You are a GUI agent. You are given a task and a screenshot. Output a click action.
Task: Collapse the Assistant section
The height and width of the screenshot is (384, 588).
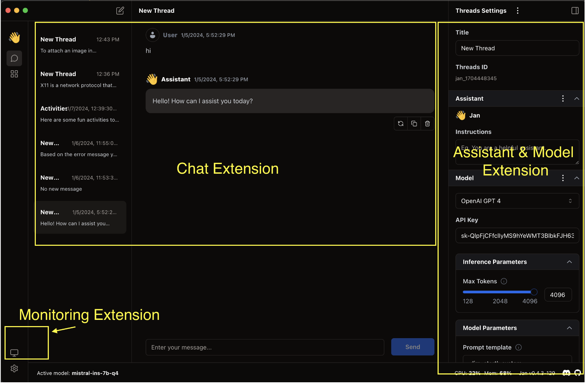[x=577, y=99]
